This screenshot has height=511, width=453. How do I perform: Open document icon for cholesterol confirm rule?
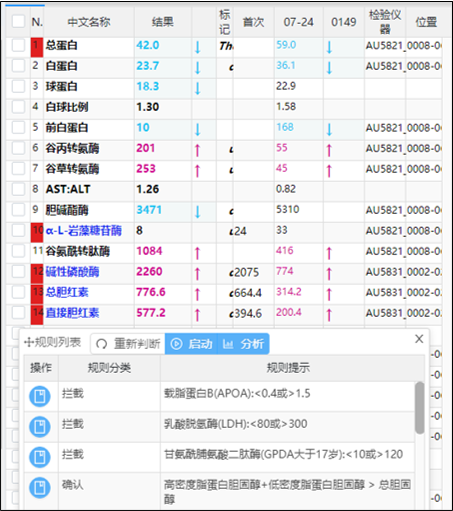(40, 488)
